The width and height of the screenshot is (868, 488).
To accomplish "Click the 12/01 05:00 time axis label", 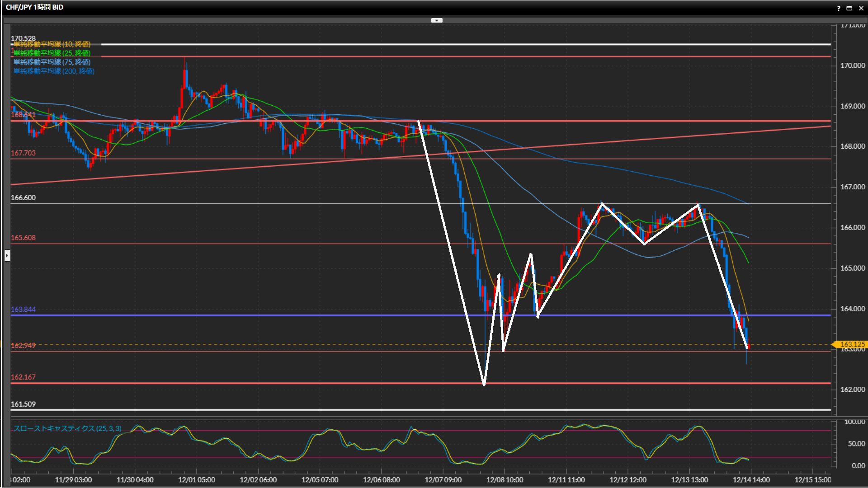I will point(196,480).
